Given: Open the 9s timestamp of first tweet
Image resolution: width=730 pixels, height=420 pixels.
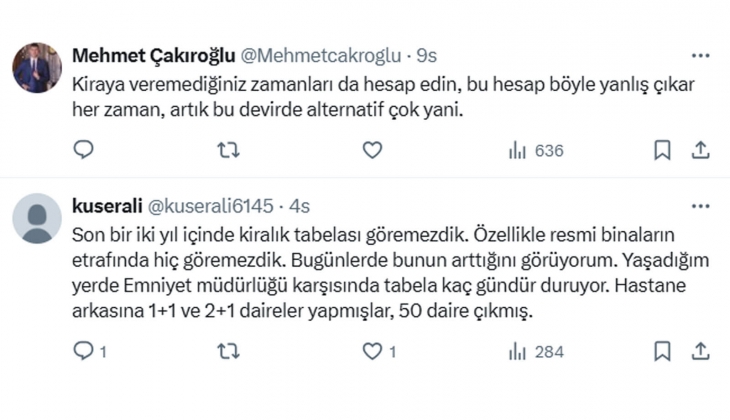Looking at the screenshot, I should pyautogui.click(x=426, y=56).
